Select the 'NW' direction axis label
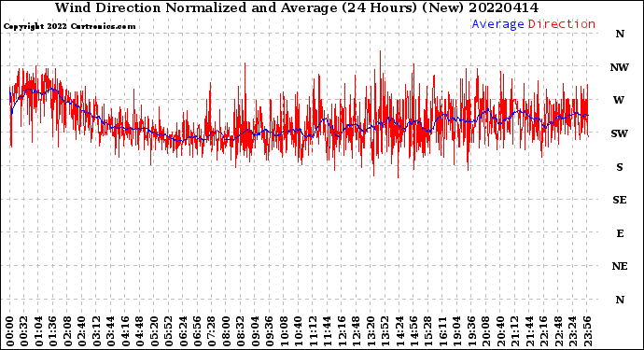 click(x=620, y=67)
